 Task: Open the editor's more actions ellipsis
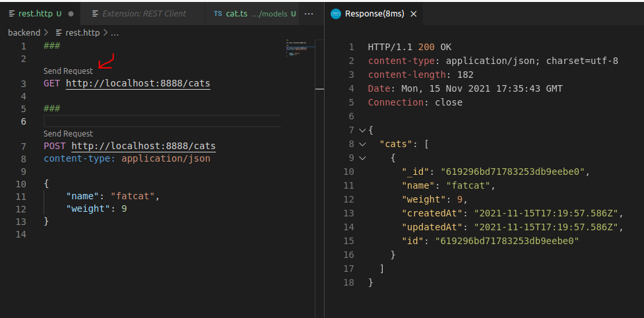309,13
